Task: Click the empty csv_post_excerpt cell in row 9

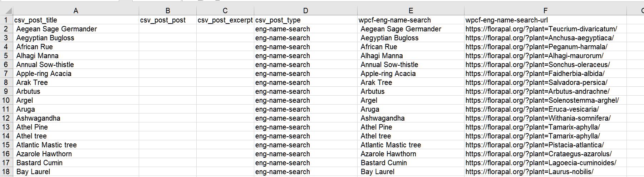Action: pos(225,91)
